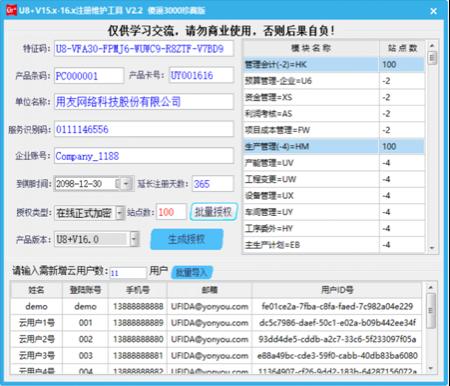Select module row 主生产计划=EB
This screenshot has width=450, height=386.
(x=334, y=245)
